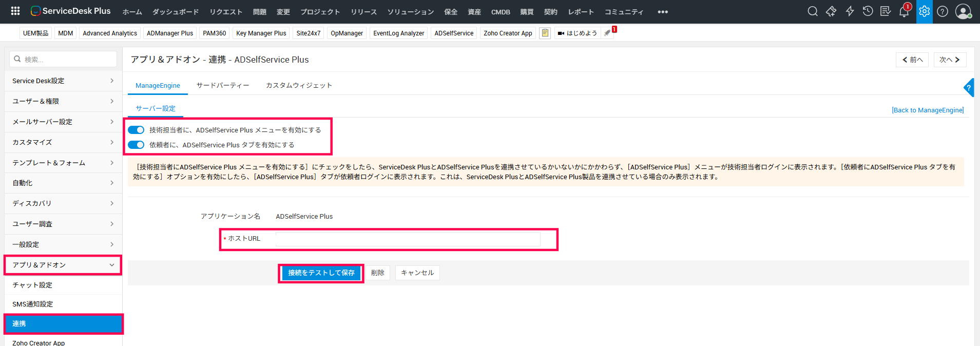Open ソリューション menu

(411, 12)
